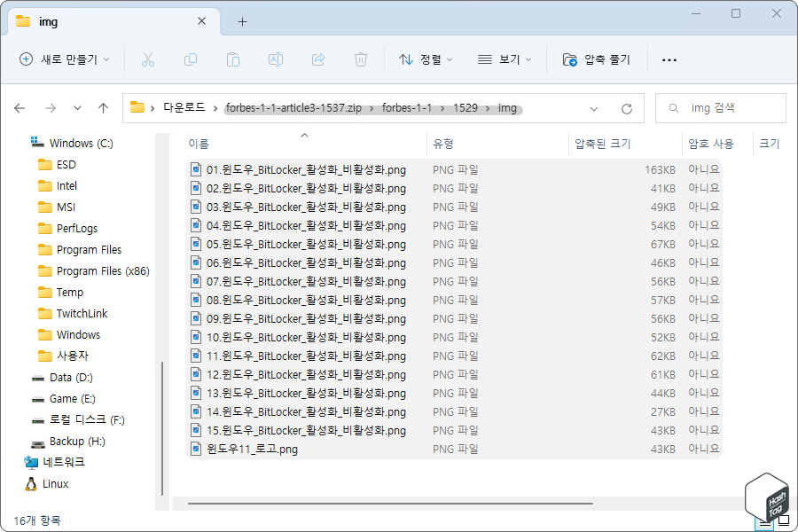Open the 새로 만들기 dropdown
The image size is (798, 532).
[64, 59]
